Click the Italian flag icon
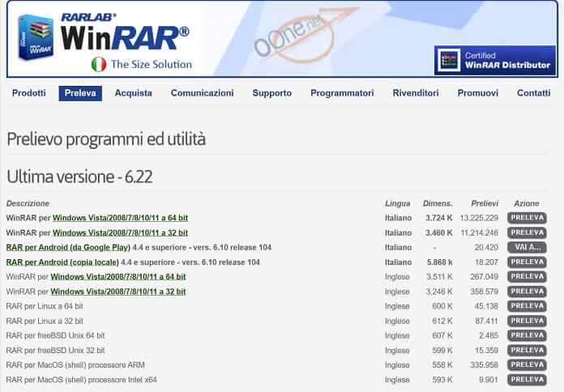564x392 pixels. pos(99,64)
